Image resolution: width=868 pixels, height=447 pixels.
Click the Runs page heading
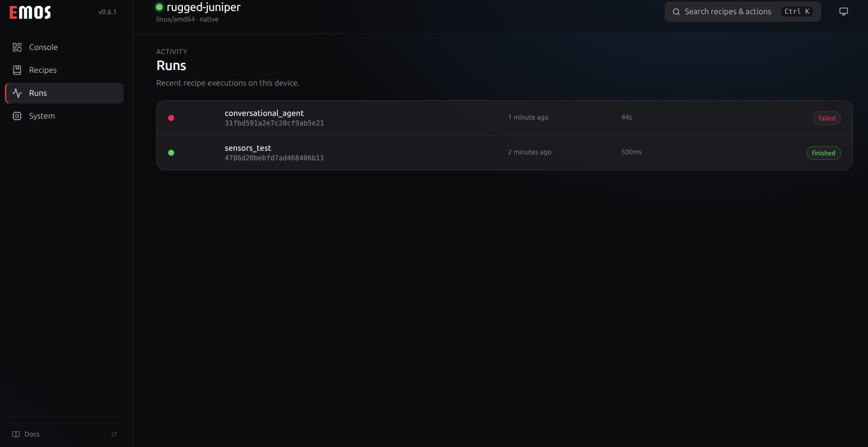(x=171, y=65)
